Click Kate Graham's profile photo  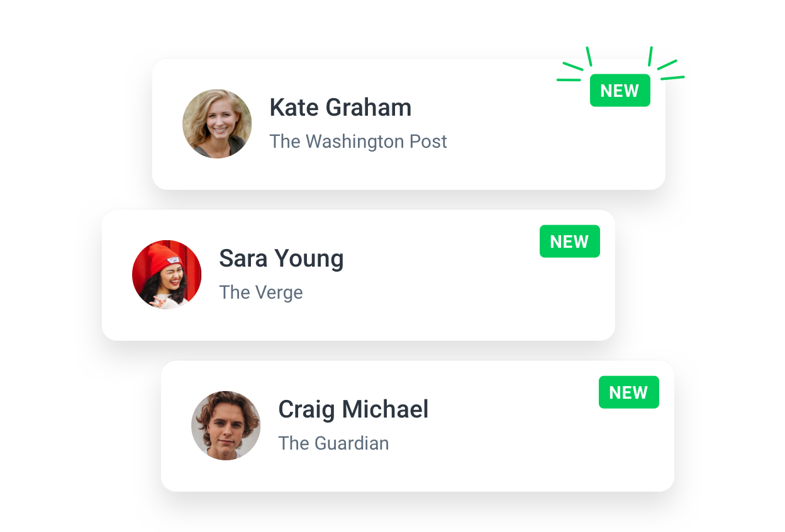coord(217,124)
